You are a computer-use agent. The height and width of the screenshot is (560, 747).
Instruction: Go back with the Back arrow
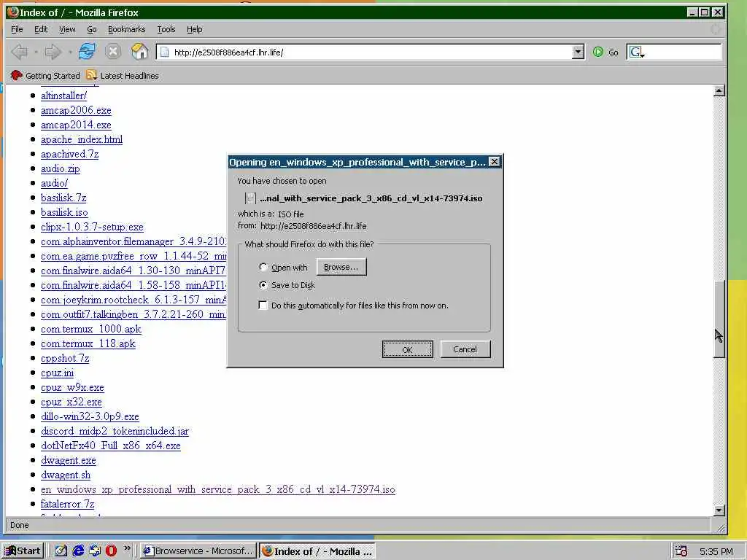click(x=19, y=52)
